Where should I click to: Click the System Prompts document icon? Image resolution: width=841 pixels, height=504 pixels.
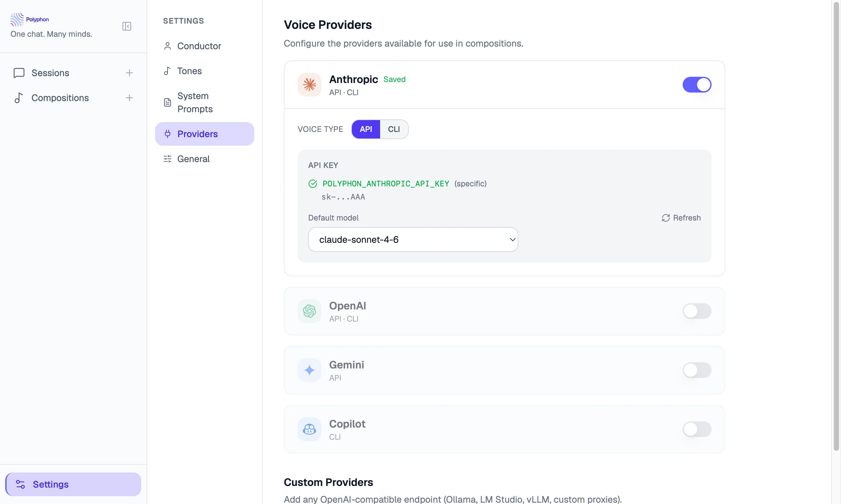(167, 102)
